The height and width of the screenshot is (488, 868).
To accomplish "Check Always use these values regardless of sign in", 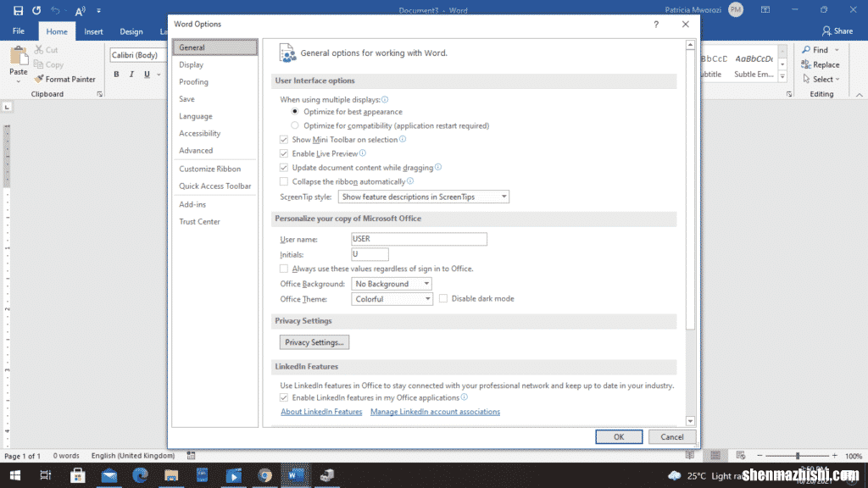I will coord(284,269).
